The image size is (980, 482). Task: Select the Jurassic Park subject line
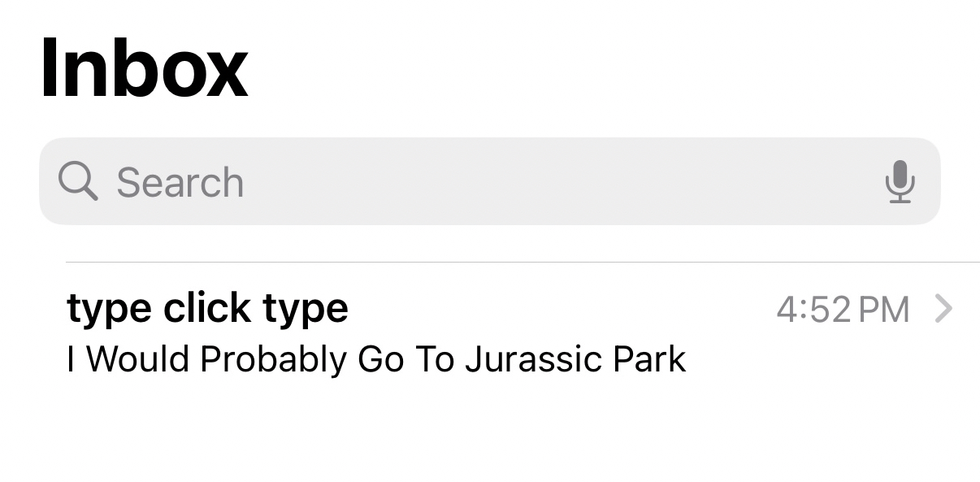[376, 358]
